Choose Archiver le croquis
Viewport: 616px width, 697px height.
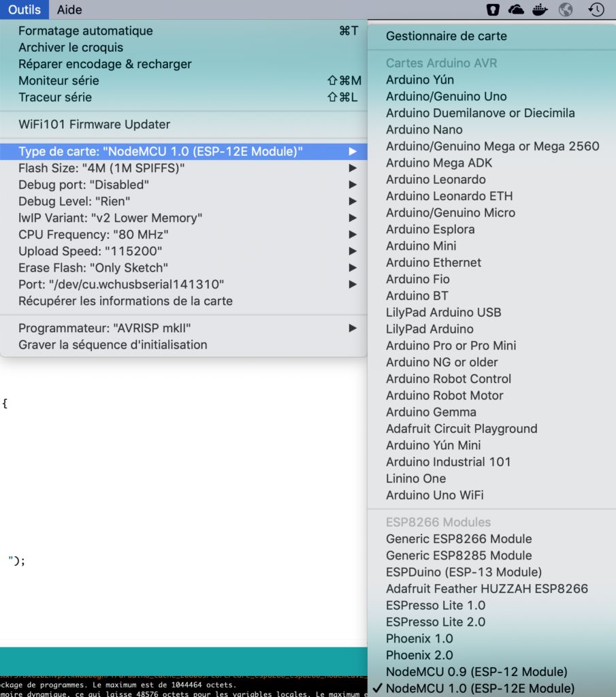[184, 48]
